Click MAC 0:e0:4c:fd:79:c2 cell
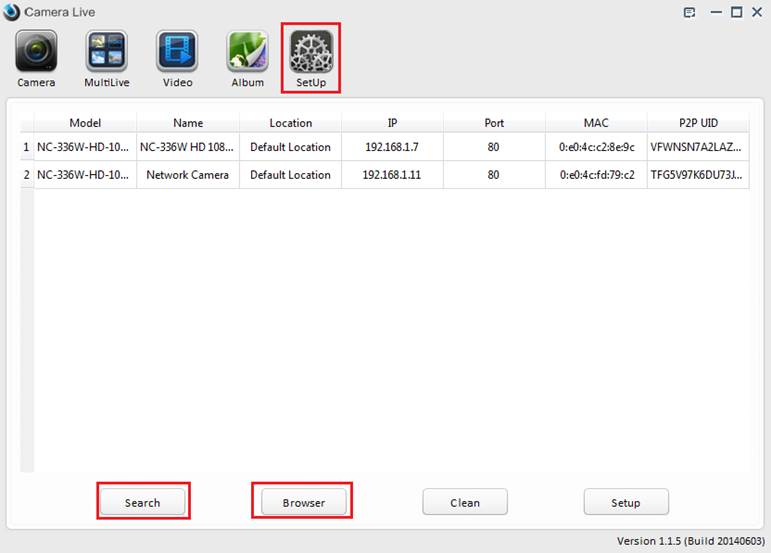This screenshot has height=553, width=771. 596,175
